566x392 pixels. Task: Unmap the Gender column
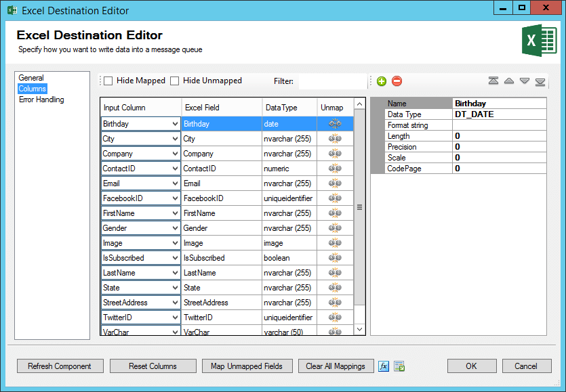(x=335, y=228)
